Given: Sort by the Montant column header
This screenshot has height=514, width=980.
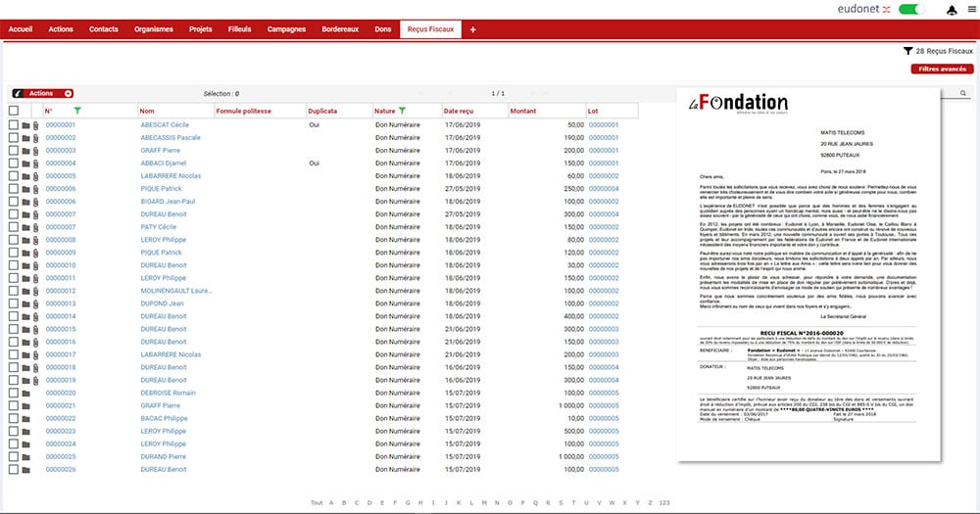Looking at the screenshot, I should (523, 112).
